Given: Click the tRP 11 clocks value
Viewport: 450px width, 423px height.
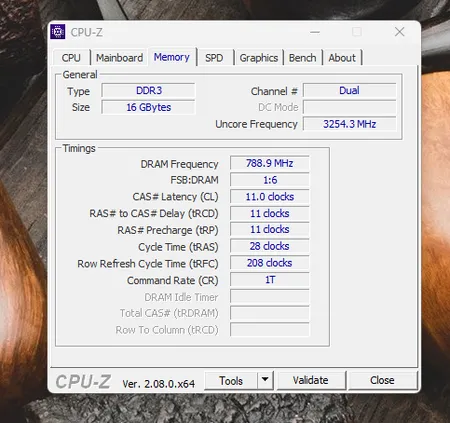Looking at the screenshot, I should (270, 230).
